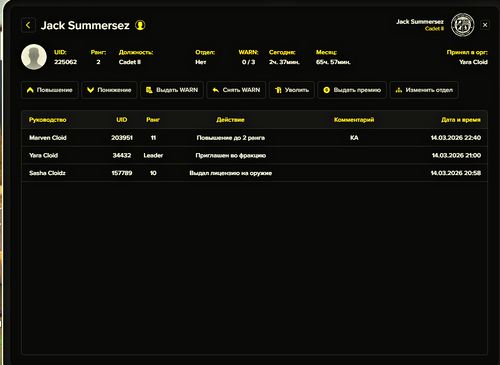This screenshot has height=365, width=500.
Task: Select the Yara Cloid log row name
Action: click(x=44, y=155)
